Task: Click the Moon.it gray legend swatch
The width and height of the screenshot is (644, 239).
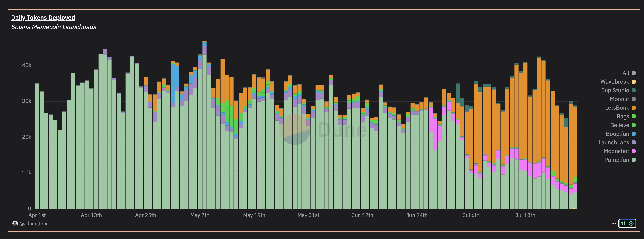Action: pyautogui.click(x=634, y=99)
